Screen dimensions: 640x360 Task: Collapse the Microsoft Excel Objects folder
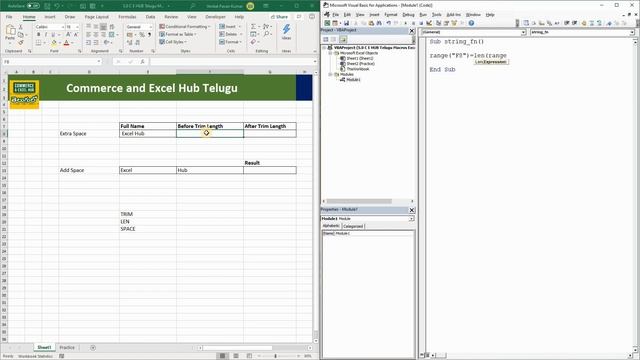tap(331, 53)
